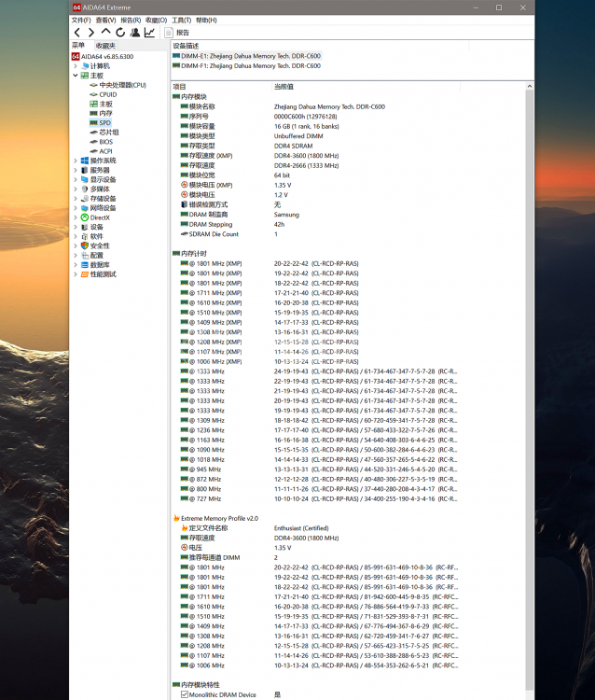Screen dimensions: 595x700
Task: Open the 查看(V) menu
Action: (105, 21)
